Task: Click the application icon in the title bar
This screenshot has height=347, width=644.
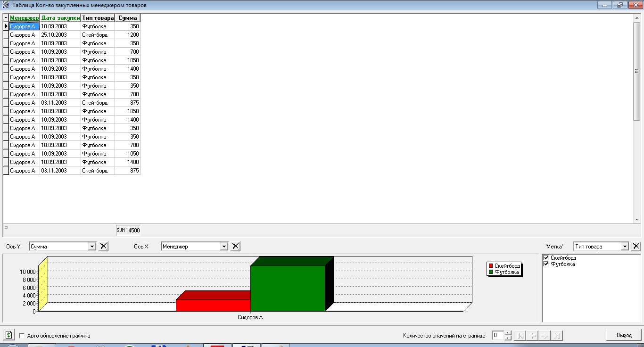Action: 6,5
